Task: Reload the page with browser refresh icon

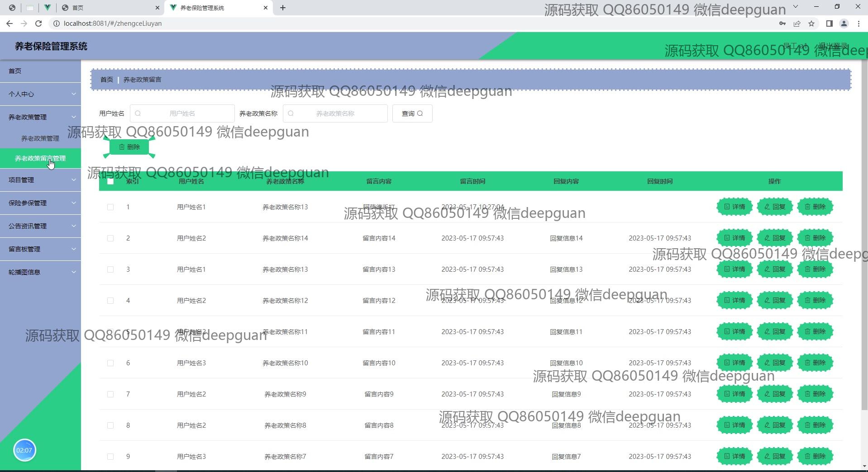Action: coord(38,24)
